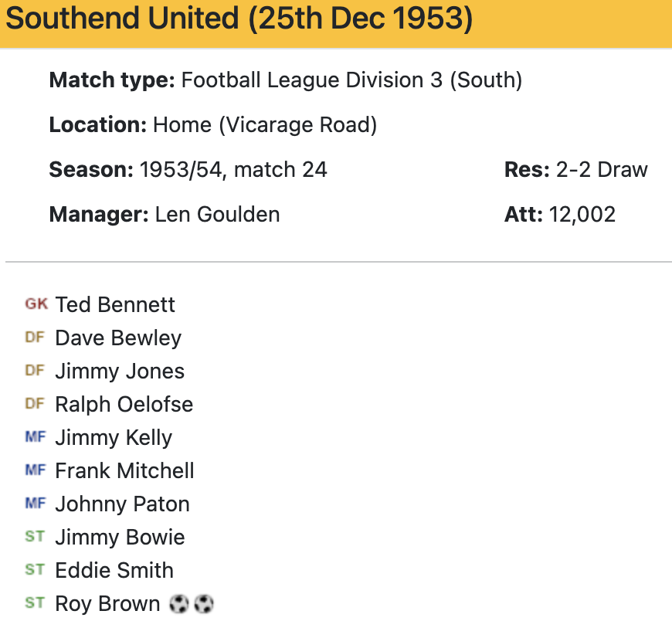Viewport: 672px width, 638px height.
Task: Click the Home (Vicarage Road) location text
Action: click(x=265, y=125)
